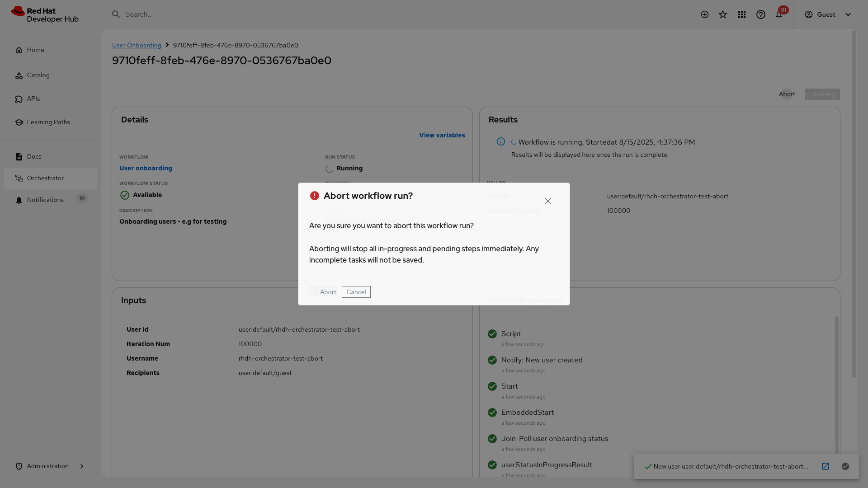Mark toast notification as read
Screen dimensions: 868x488
point(845,466)
